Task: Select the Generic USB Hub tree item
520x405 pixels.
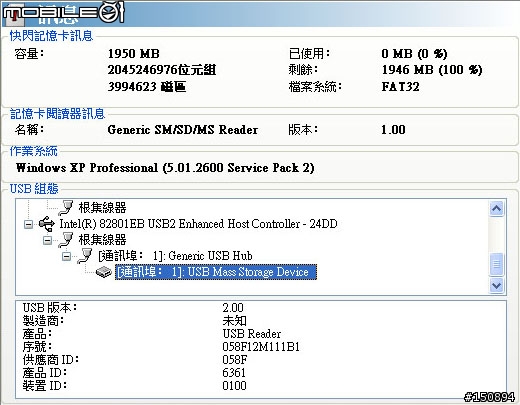Action: [x=175, y=256]
